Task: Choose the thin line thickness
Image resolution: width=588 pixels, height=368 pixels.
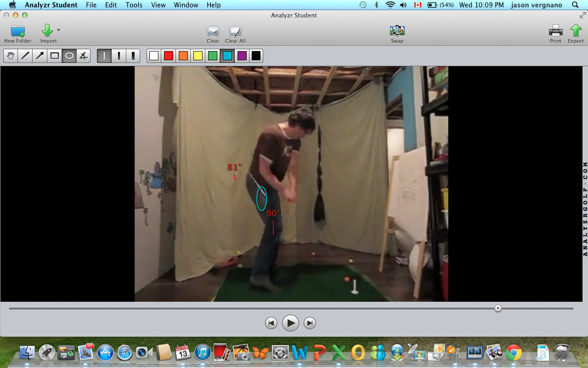Action: pyautogui.click(x=104, y=56)
